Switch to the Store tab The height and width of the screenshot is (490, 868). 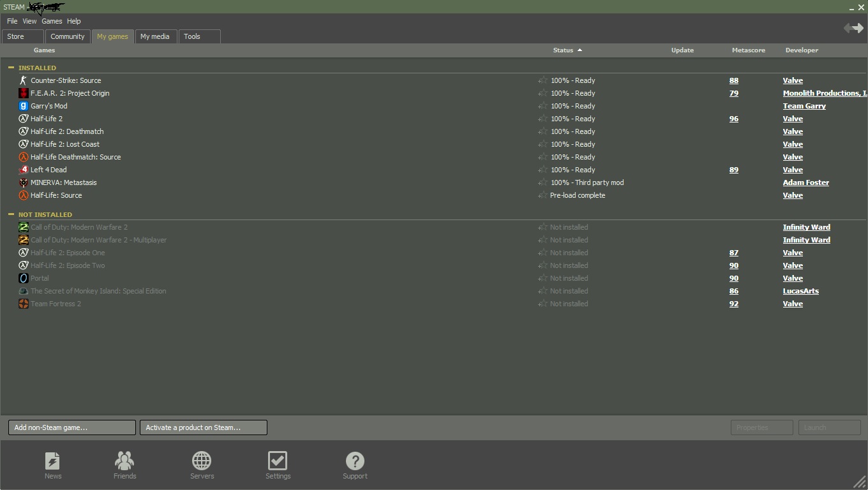[x=23, y=36]
